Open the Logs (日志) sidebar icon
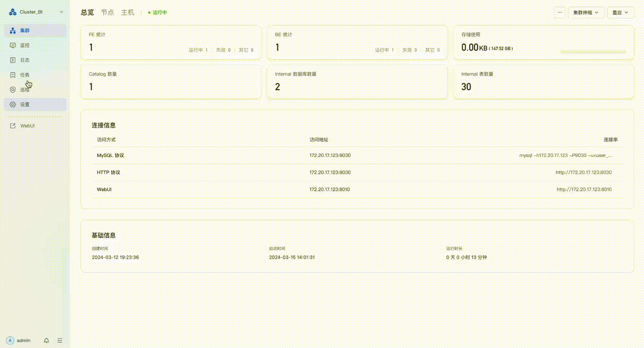Screen dimensions: 644x348 pos(13,60)
